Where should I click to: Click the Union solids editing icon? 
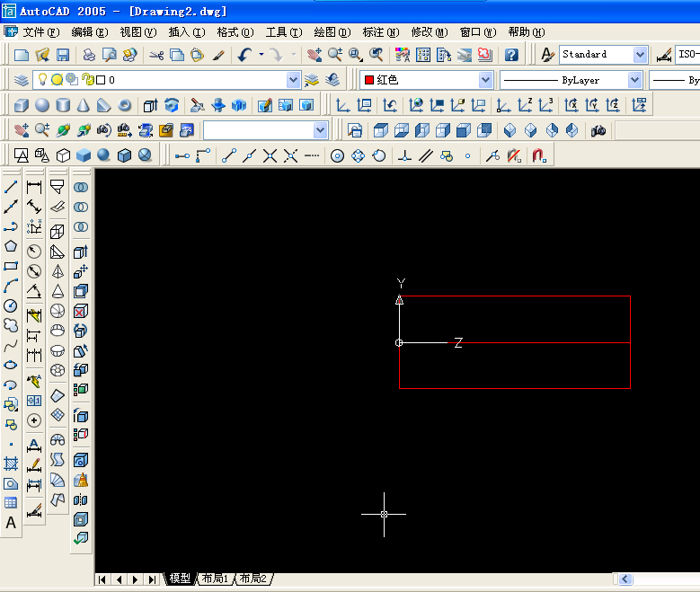click(81, 188)
